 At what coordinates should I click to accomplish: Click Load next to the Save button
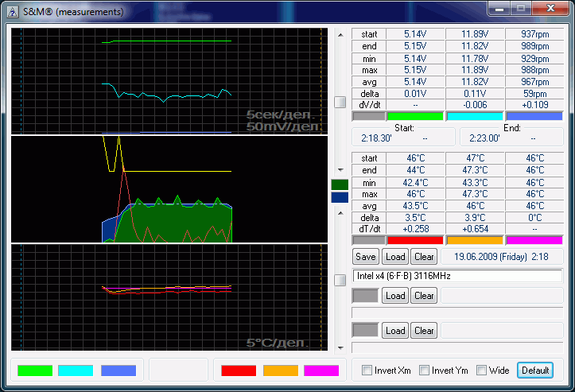(x=395, y=257)
